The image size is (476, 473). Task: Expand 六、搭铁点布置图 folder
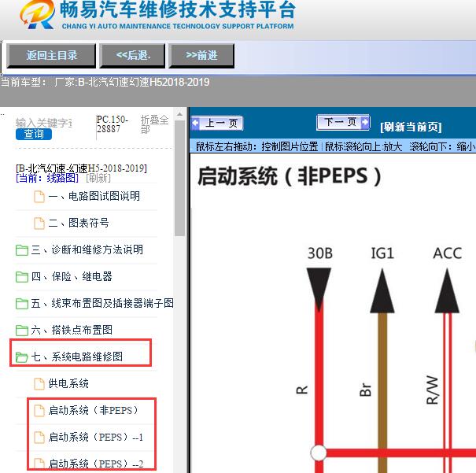point(72,330)
